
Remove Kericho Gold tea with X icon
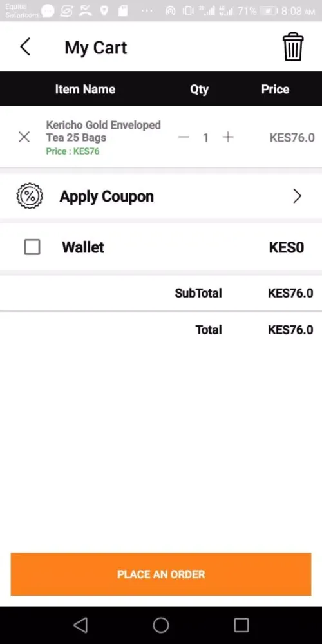coord(24,137)
